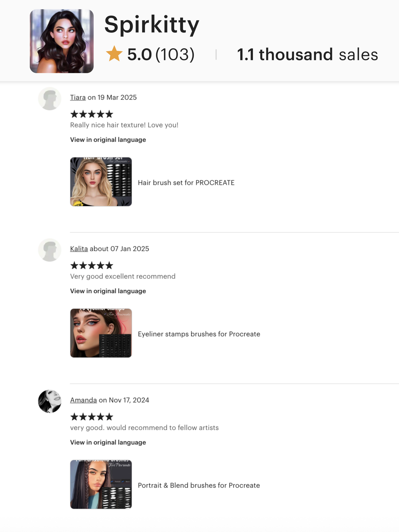Open the Eyeliner stamps brushes thumbnail

101,333
